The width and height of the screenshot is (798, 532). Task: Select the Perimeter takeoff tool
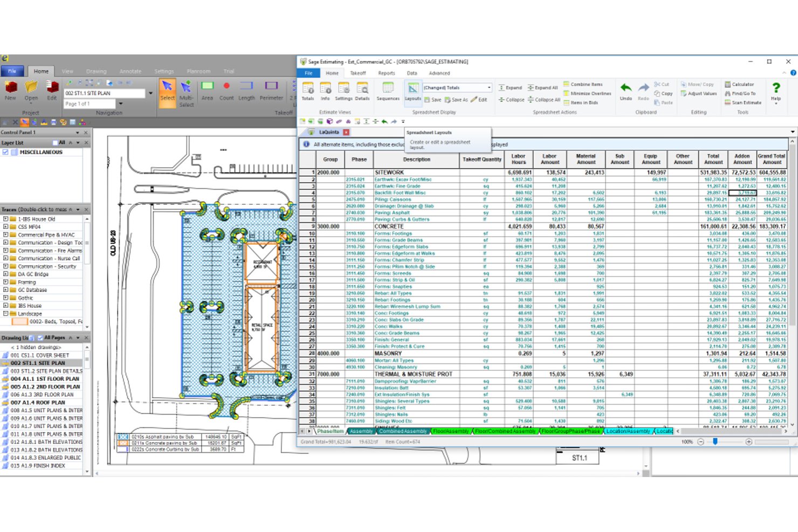(x=271, y=90)
